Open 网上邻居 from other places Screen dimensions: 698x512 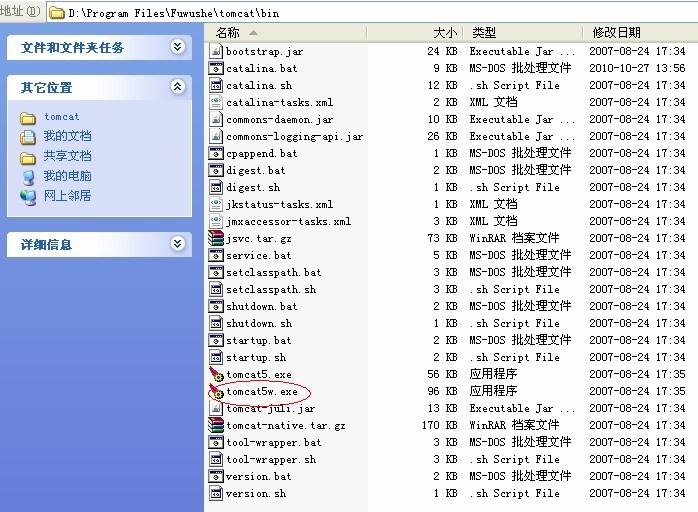coord(66,196)
